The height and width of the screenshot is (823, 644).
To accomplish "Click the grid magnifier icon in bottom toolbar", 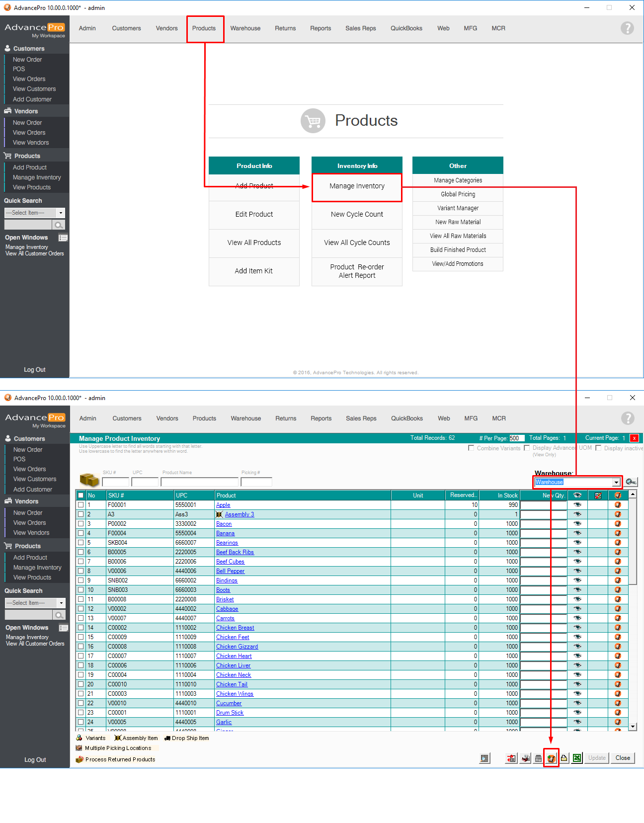I will point(485,758).
